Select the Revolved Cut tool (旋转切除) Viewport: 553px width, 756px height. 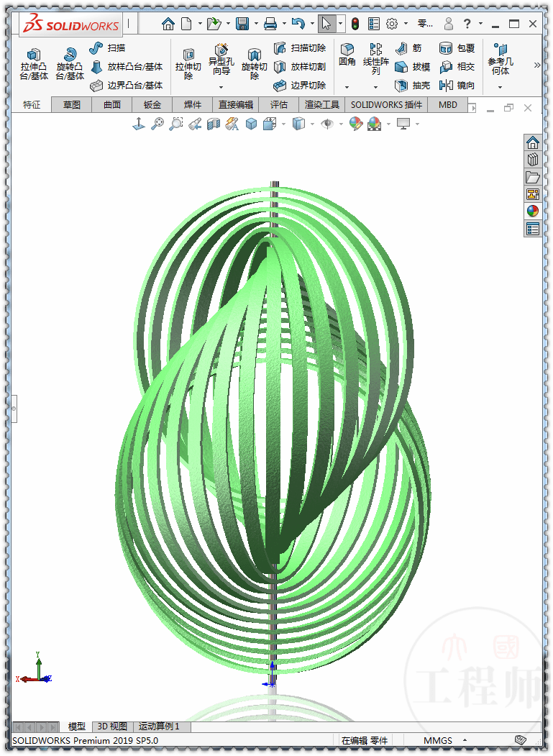point(254,63)
